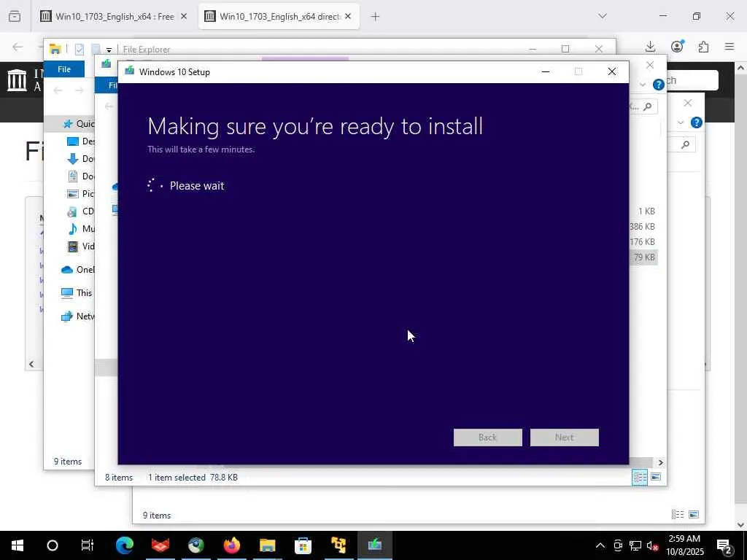Open the Videos folder in the navigation pane
This screenshot has height=560, width=747.
[x=81, y=246]
